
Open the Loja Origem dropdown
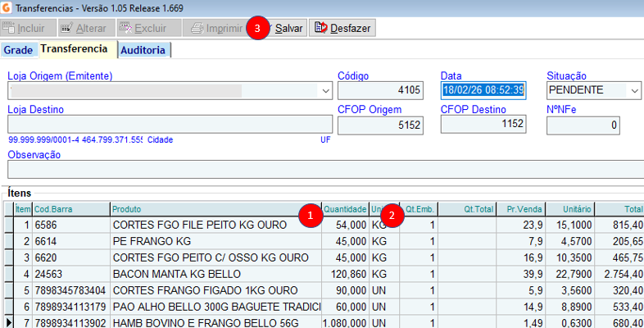tap(326, 90)
